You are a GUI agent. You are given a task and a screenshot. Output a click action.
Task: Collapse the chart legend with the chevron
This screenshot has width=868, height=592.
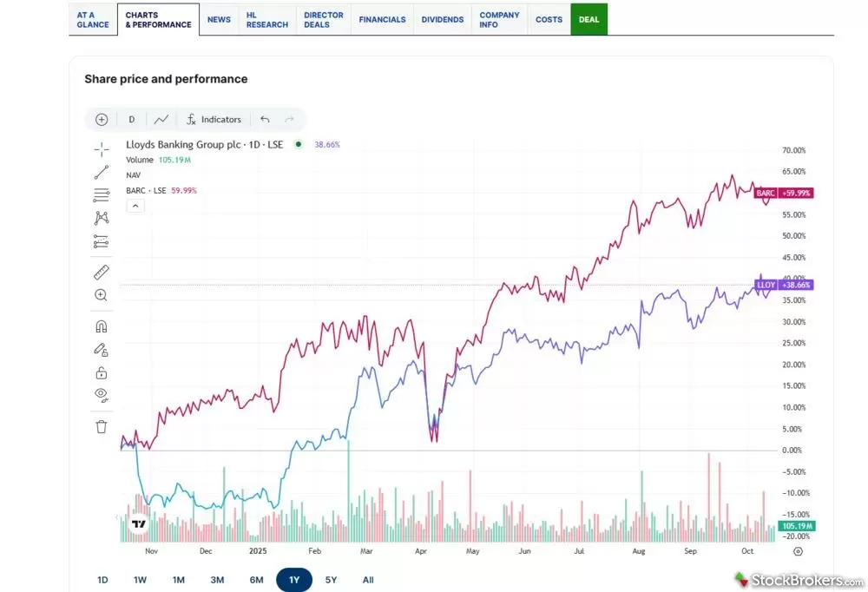(x=135, y=205)
